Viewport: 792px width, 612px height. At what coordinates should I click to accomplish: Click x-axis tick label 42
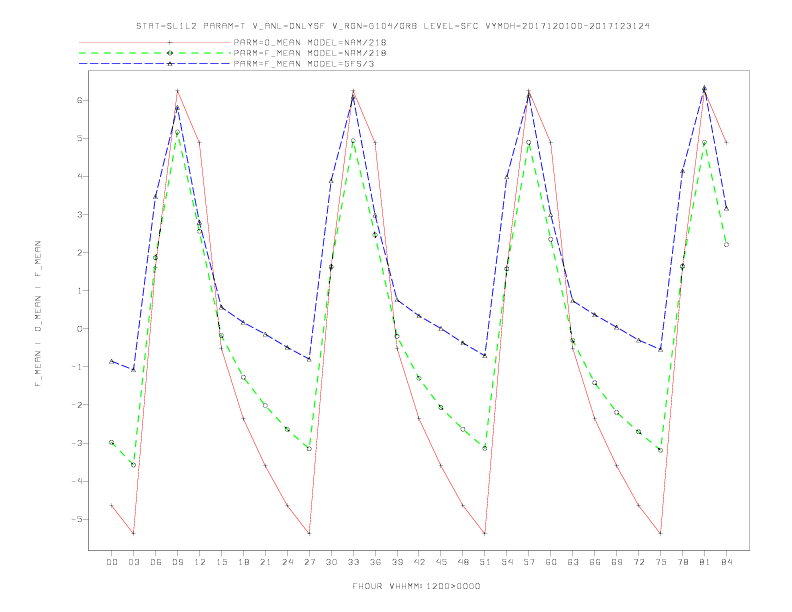[x=419, y=562]
